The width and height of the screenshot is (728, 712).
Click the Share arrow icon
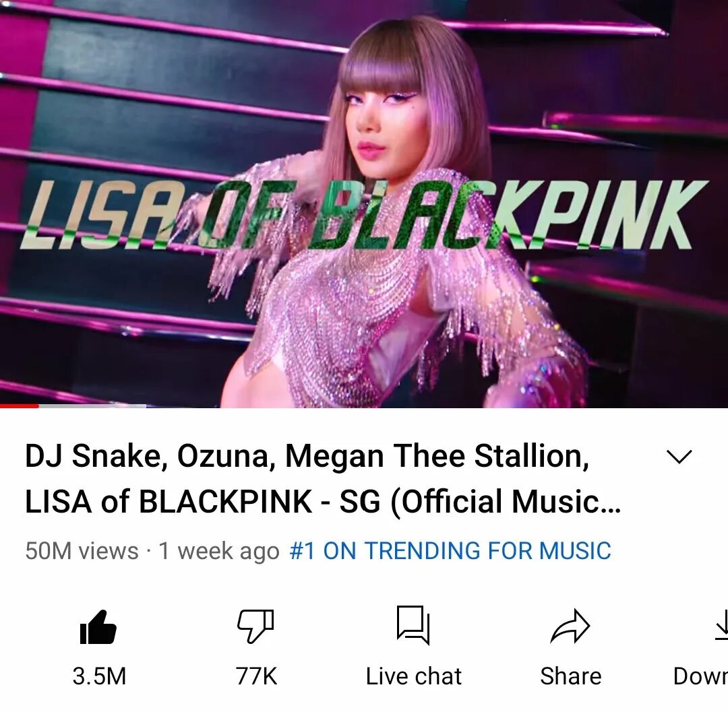[570, 626]
